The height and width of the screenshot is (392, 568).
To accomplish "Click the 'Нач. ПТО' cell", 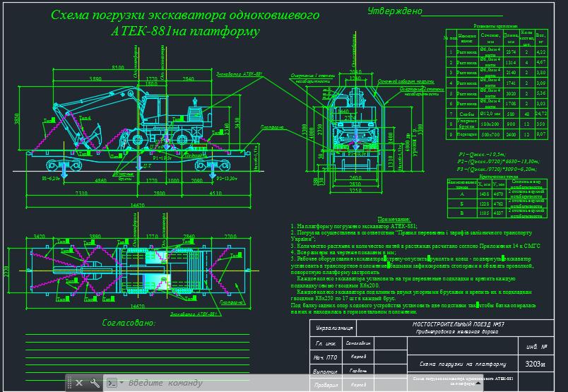I will pos(326,357).
